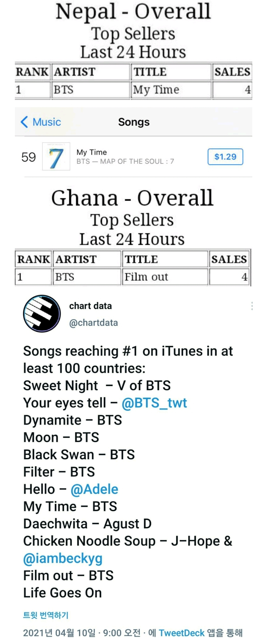This screenshot has width=266, height=644.
Task: Select the My Time song row title
Action: coord(92,152)
